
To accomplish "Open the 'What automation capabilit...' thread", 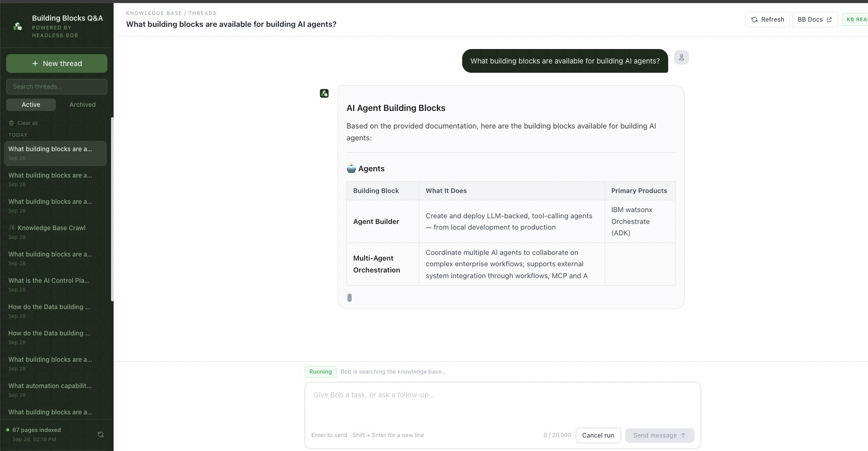I will pyautogui.click(x=56, y=390).
